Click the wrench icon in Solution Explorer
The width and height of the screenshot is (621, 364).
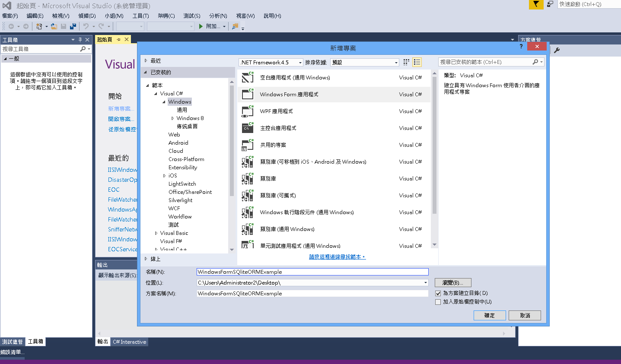pyautogui.click(x=557, y=50)
